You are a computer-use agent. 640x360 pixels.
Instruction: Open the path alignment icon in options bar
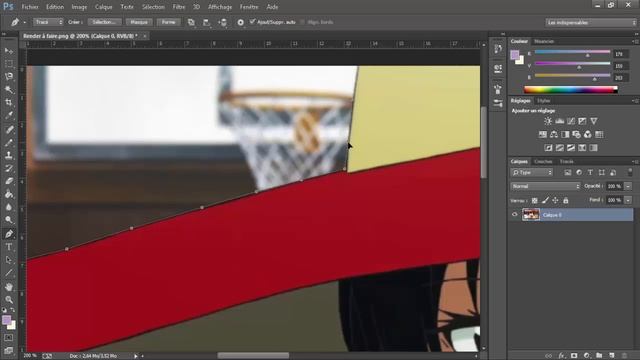(x=207, y=22)
